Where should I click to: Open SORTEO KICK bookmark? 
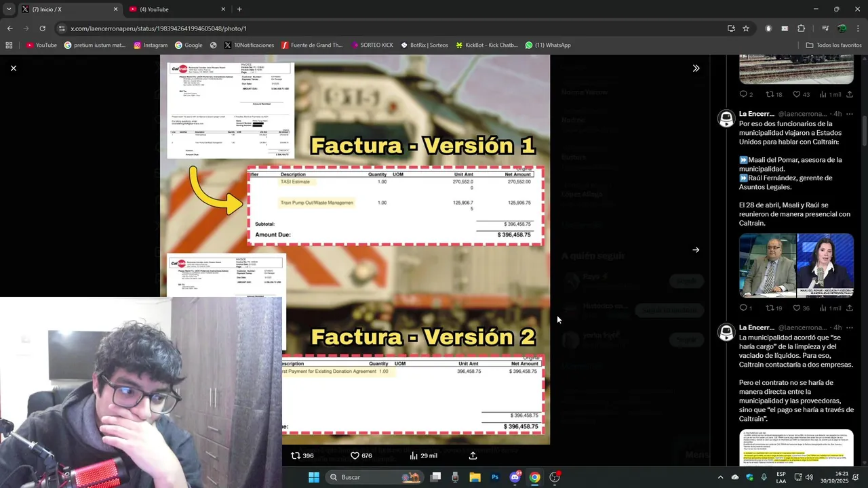(x=372, y=45)
